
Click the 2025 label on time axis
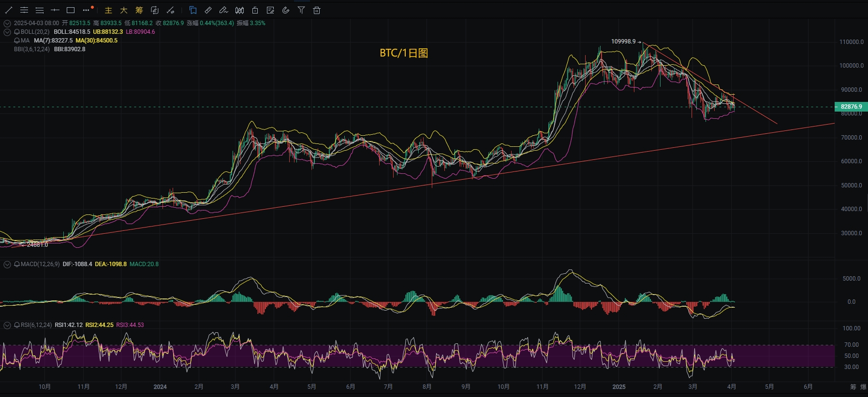point(619,387)
